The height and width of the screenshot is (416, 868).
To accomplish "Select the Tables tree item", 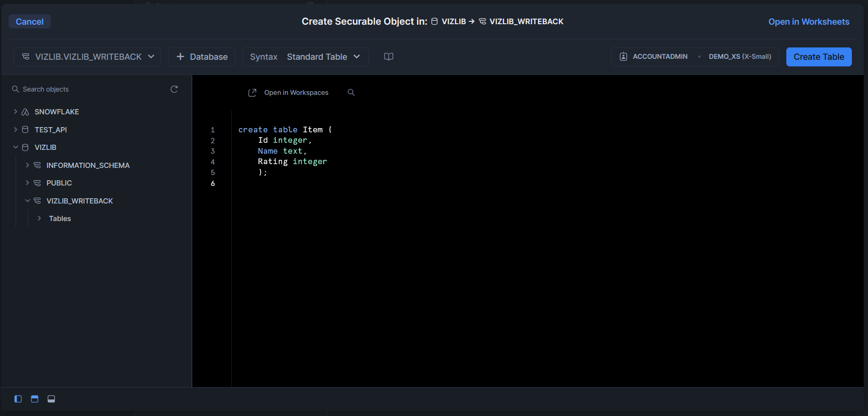I will [x=60, y=218].
